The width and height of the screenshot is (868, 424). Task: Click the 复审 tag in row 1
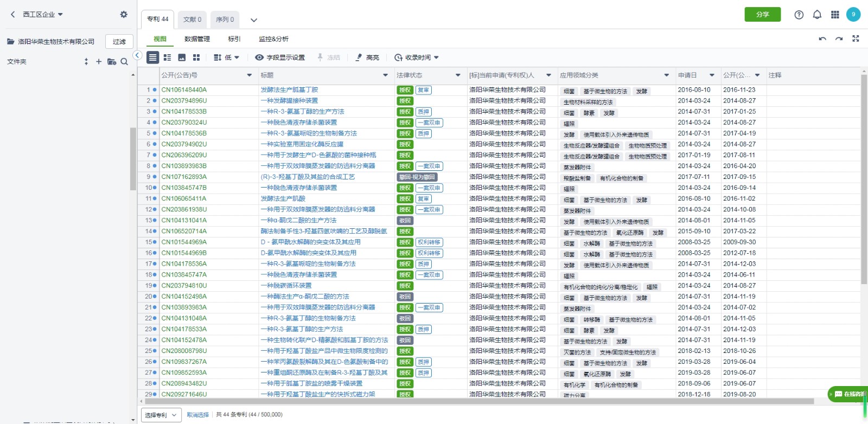(x=424, y=90)
